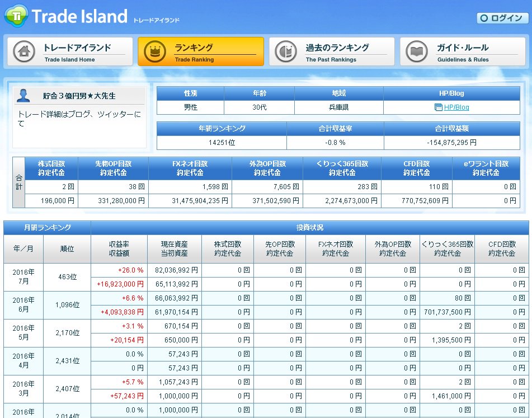Click the 2016年4月 row label
This screenshot has height=418, width=532.
(x=23, y=361)
